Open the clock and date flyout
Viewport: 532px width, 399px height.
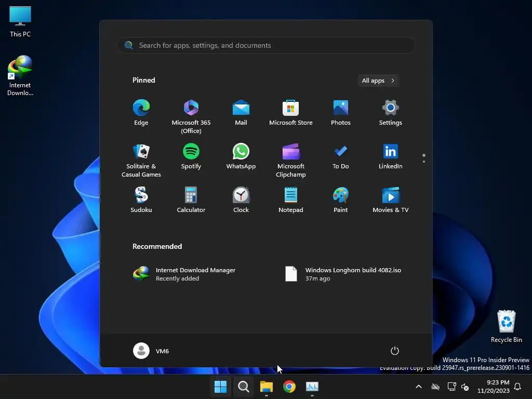point(494,387)
